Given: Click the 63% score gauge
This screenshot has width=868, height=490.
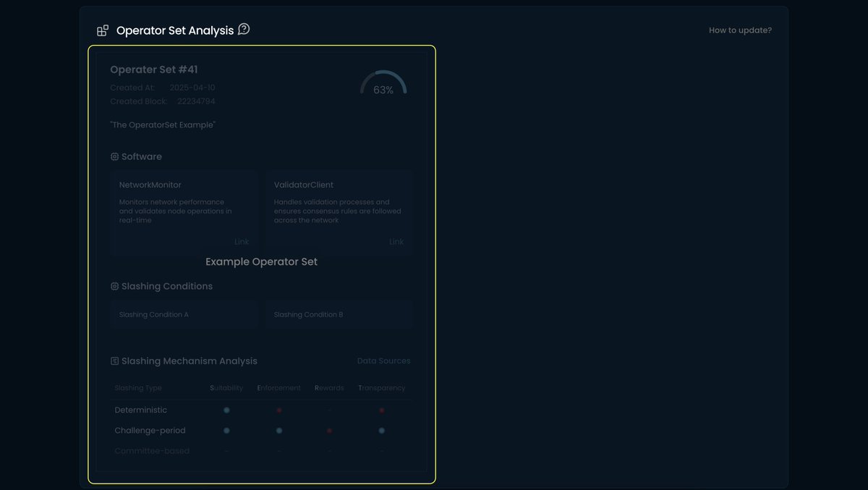Looking at the screenshot, I should pyautogui.click(x=383, y=84).
